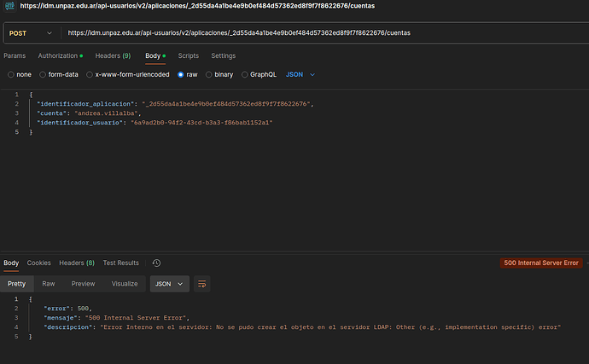Open the response history clock icon
Image resolution: width=589 pixels, height=364 pixels.
156,263
